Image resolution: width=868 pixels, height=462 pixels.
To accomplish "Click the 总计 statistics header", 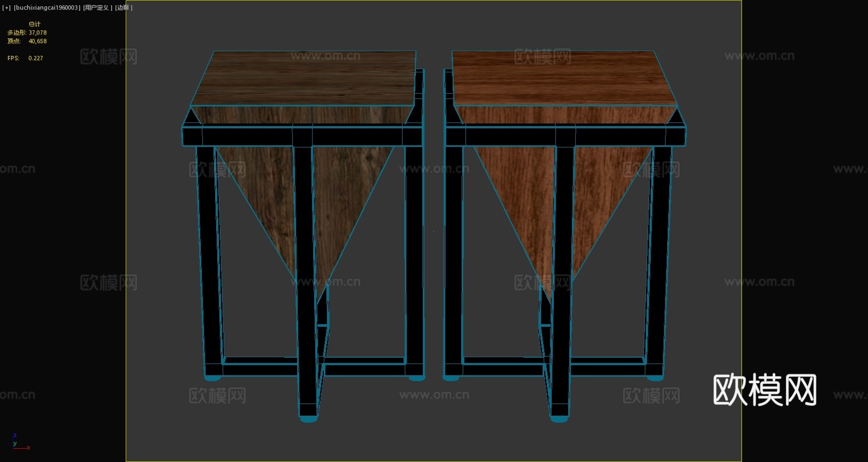I will click(35, 24).
